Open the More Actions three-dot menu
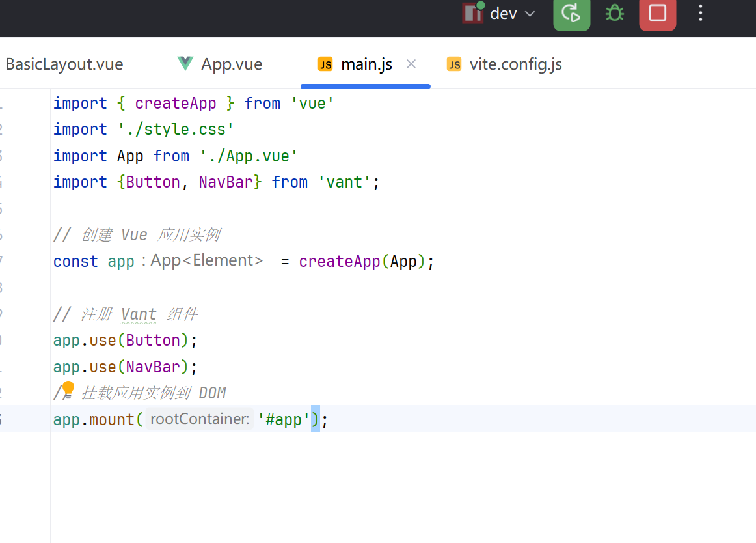The image size is (756, 543). [x=700, y=14]
